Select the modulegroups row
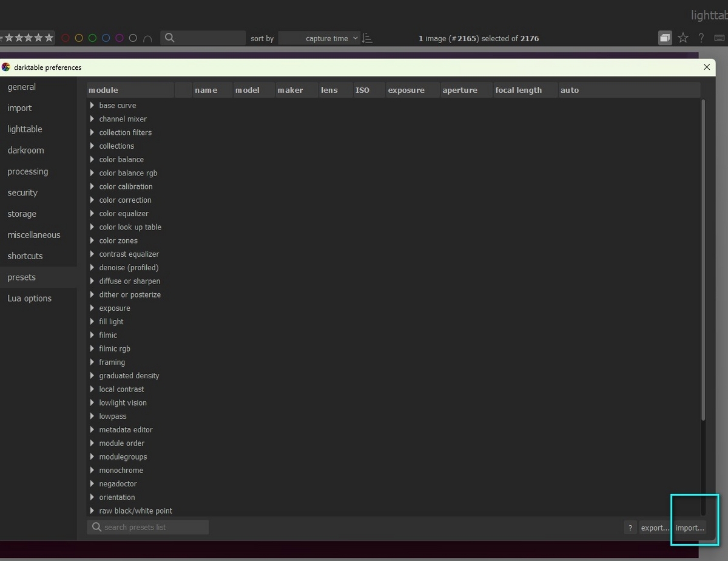 [393, 457]
